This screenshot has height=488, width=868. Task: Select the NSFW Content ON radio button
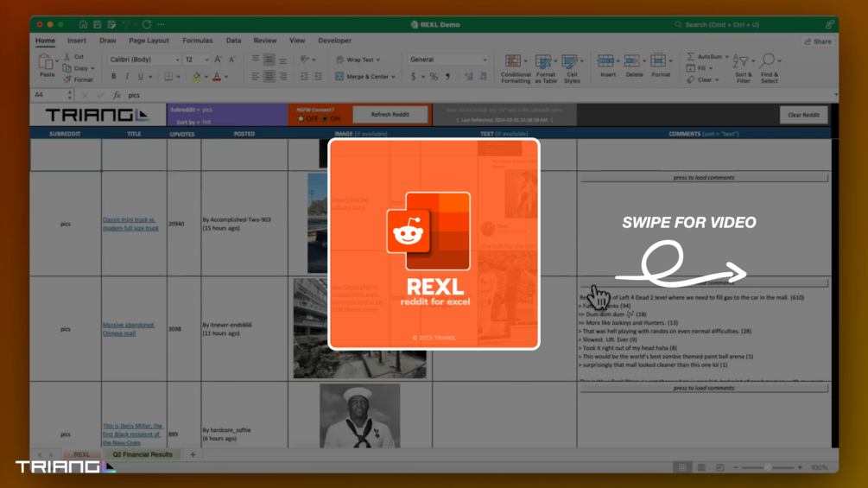click(x=325, y=119)
